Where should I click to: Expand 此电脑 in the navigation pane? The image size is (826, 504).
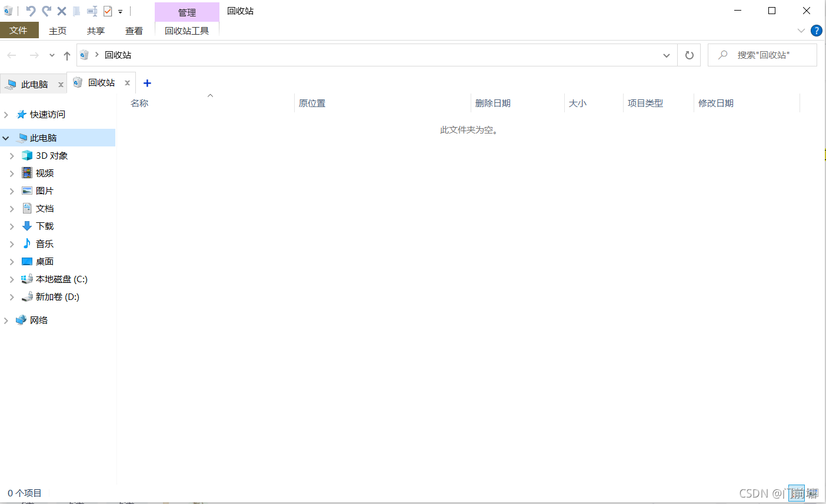point(6,137)
